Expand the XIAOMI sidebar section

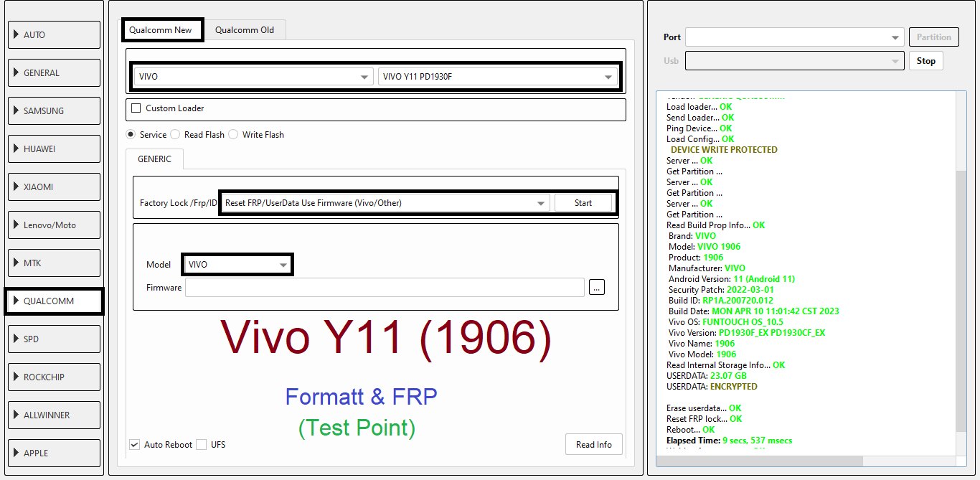[x=55, y=187]
